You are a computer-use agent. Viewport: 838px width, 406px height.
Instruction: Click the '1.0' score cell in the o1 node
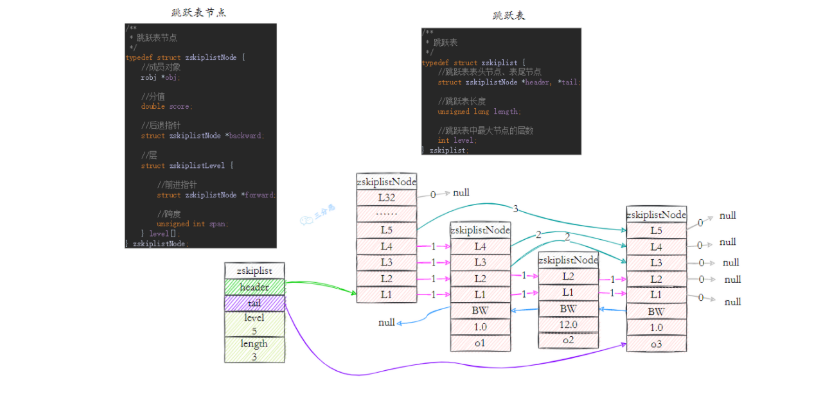(480, 327)
